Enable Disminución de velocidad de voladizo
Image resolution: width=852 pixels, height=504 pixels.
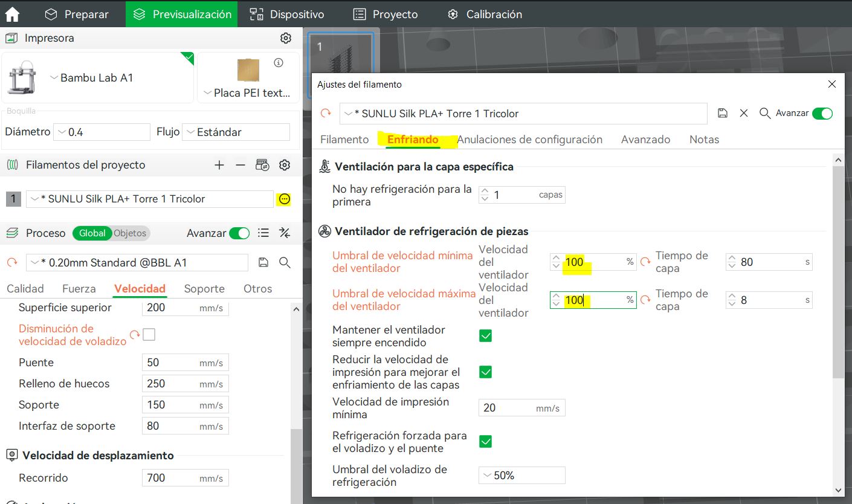pyautogui.click(x=149, y=335)
